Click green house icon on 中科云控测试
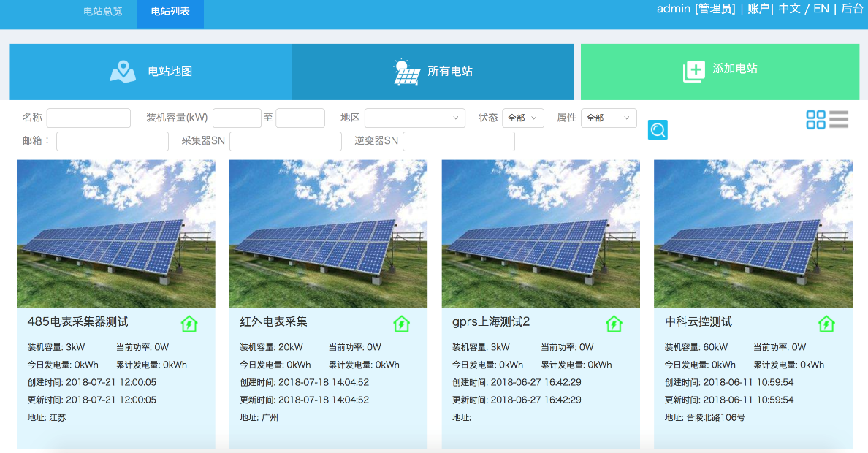This screenshot has height=453, width=868. pos(826,324)
